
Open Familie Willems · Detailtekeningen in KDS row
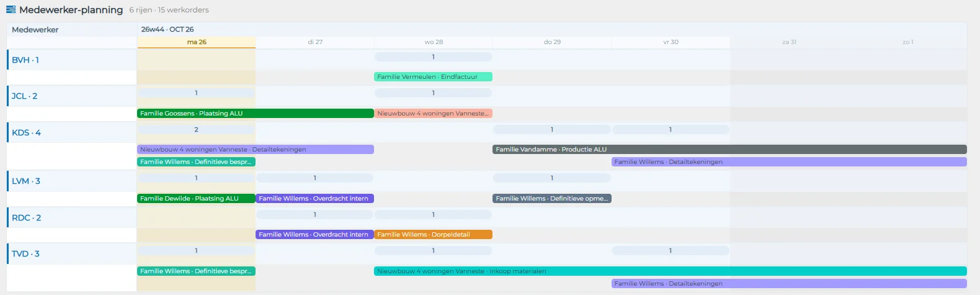click(789, 162)
